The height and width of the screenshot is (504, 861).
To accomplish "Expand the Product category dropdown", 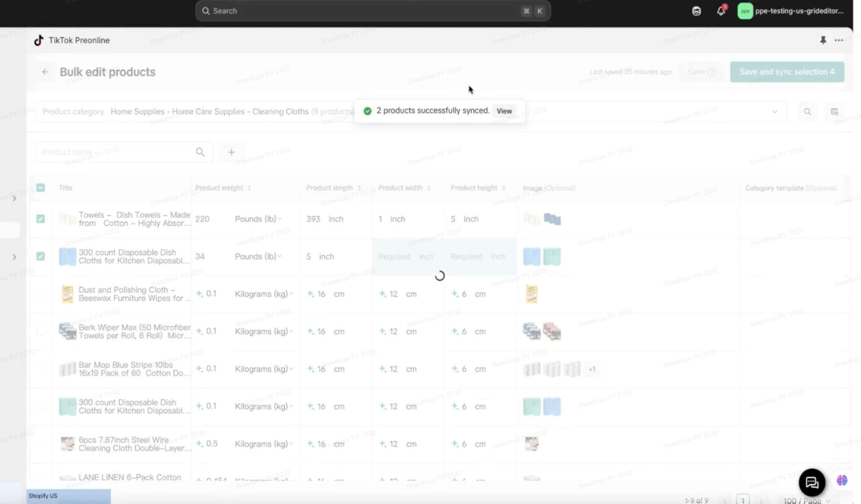I will point(775,112).
